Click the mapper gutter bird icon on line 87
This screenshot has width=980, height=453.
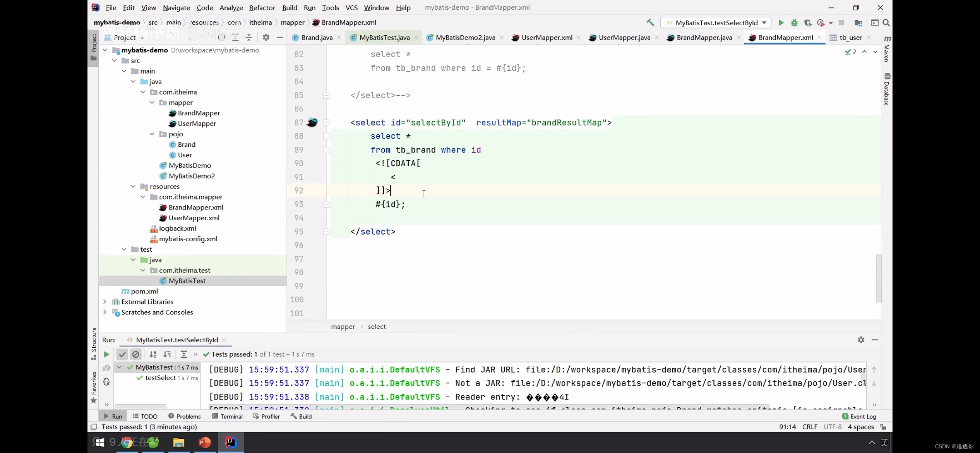(x=312, y=122)
